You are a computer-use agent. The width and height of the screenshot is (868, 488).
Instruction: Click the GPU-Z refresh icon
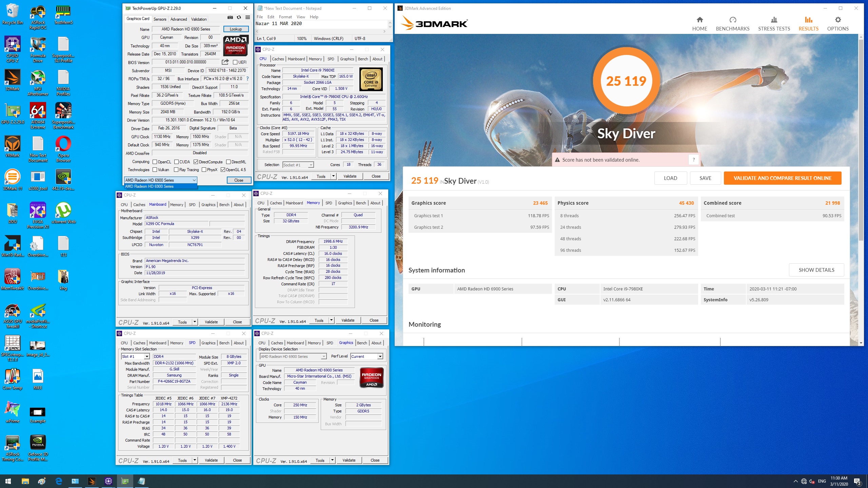coord(239,18)
